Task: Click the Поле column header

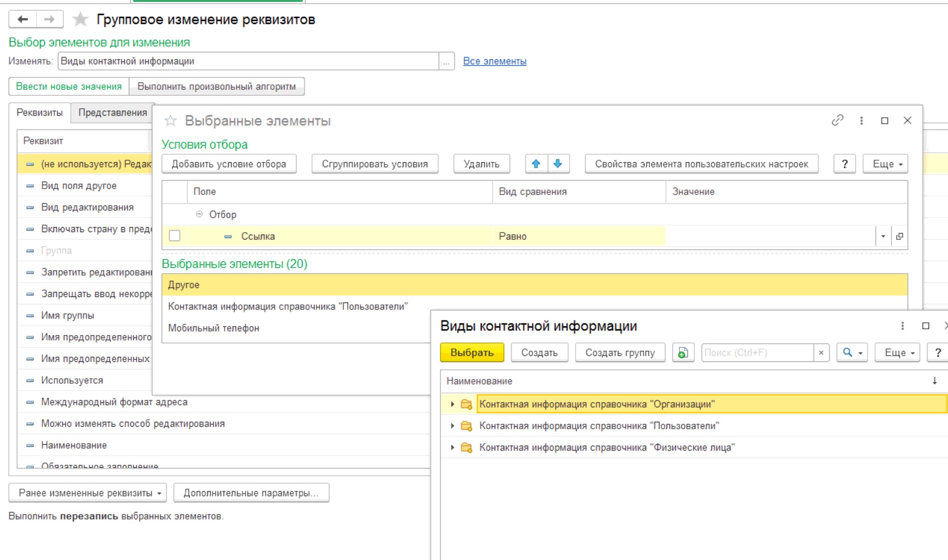Action: coord(340,192)
